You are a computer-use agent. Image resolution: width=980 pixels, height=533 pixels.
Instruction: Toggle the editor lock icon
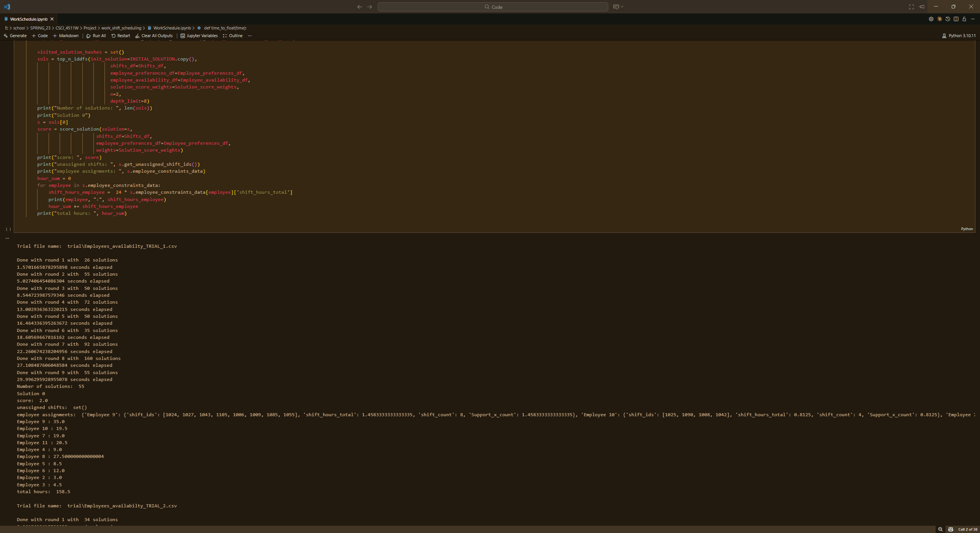pyautogui.click(x=964, y=19)
